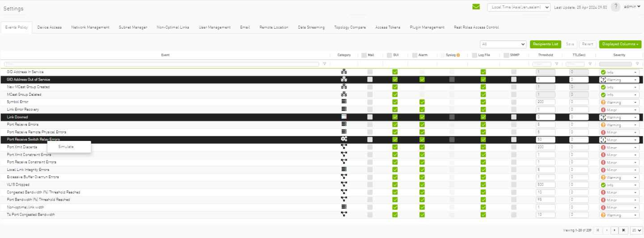Click gears category icon for Switch Relay Errors
The height and width of the screenshot is (238, 644).
[x=344, y=139]
